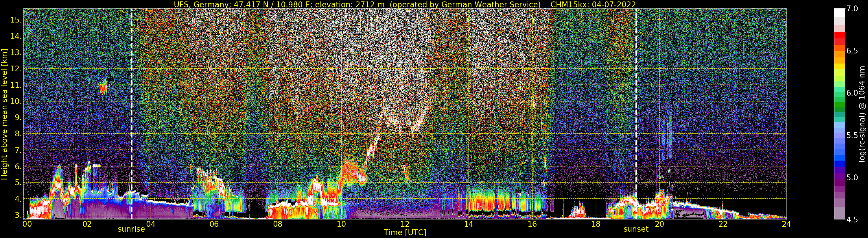Viewport: 868px width, 238px height.
Task: Click the "log(rc-signal) @ 1064 nm" colorbar label
Action: click(862, 114)
